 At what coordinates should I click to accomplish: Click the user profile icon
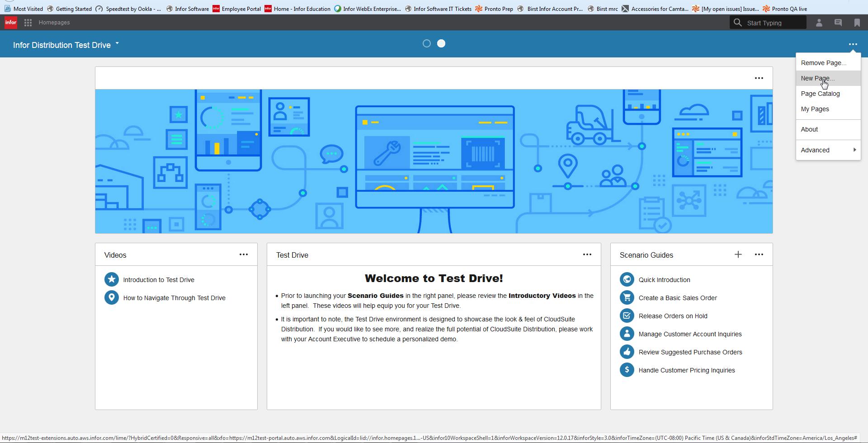pos(819,23)
